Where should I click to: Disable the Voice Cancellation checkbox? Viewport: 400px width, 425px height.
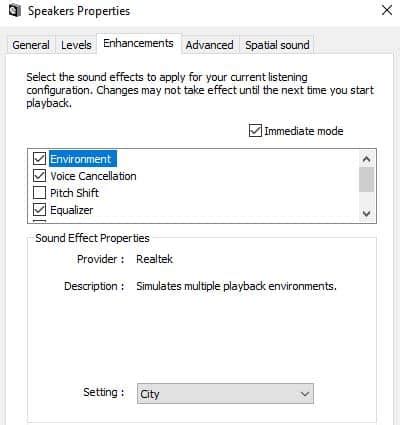39,175
